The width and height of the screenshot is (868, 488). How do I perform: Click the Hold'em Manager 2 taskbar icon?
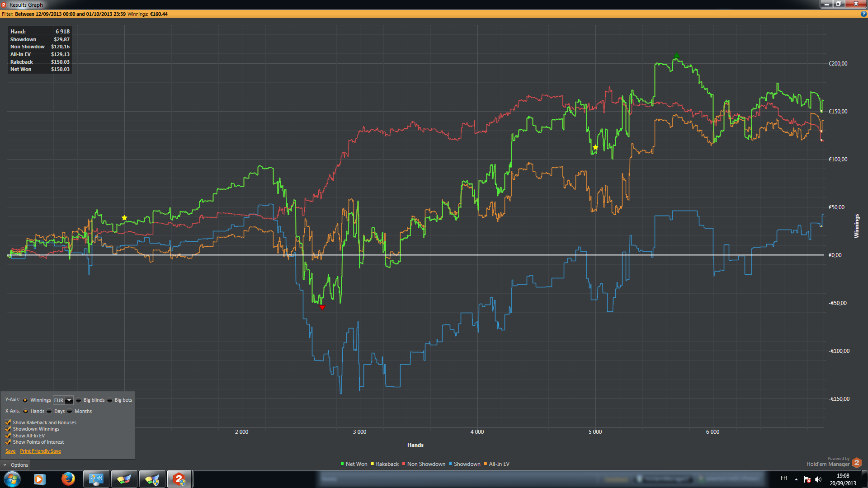179,479
